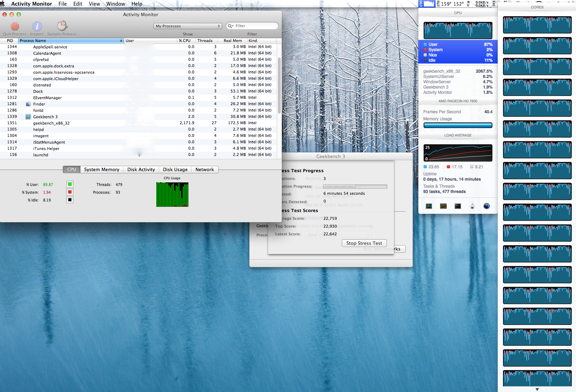Screen dimensions: 576x392
Task: Select the CPU tab
Action: pyautogui.click(x=72, y=169)
